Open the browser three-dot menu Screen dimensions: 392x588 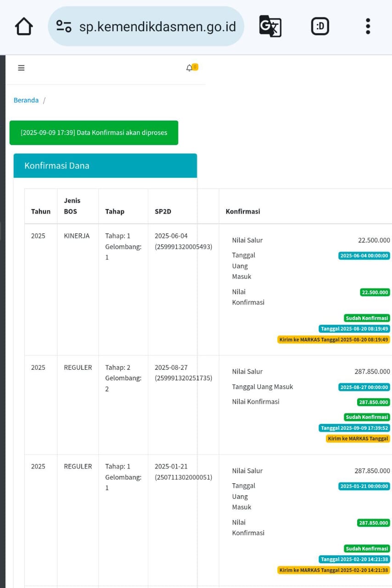click(368, 26)
